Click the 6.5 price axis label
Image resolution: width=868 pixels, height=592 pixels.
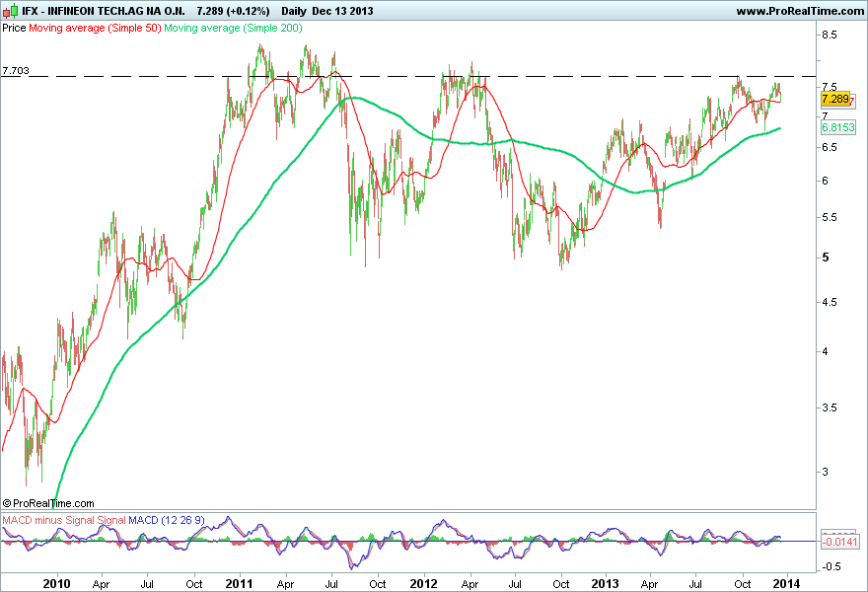coord(830,147)
